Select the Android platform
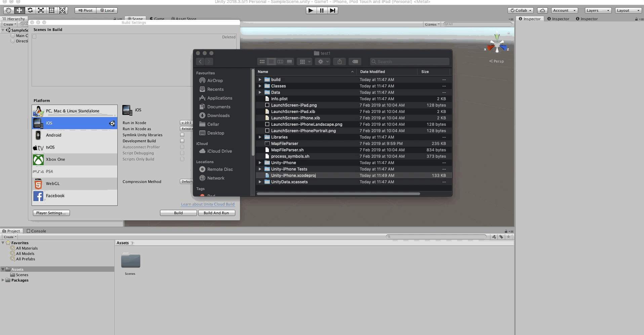The height and width of the screenshot is (335, 644). tap(75, 135)
